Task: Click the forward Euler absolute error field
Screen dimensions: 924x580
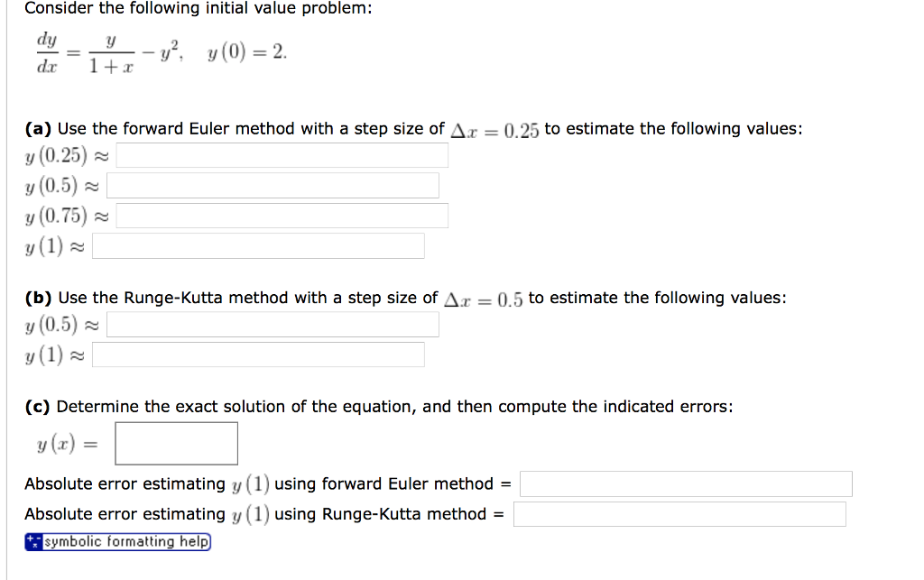Action: pyautogui.click(x=686, y=483)
